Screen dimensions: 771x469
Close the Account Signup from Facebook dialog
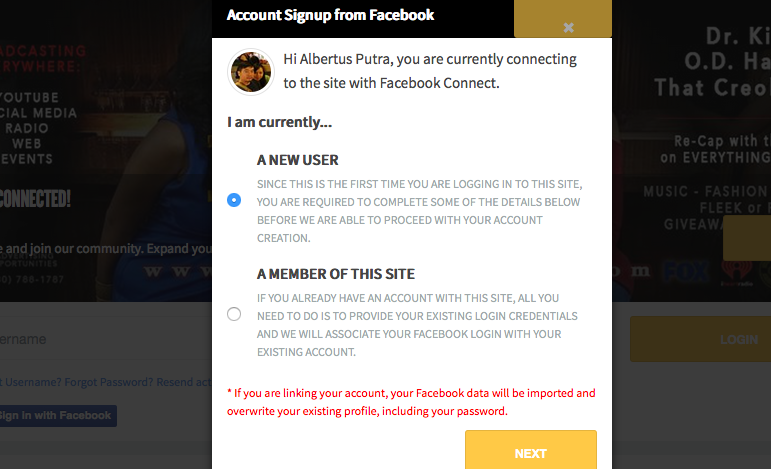(x=568, y=28)
